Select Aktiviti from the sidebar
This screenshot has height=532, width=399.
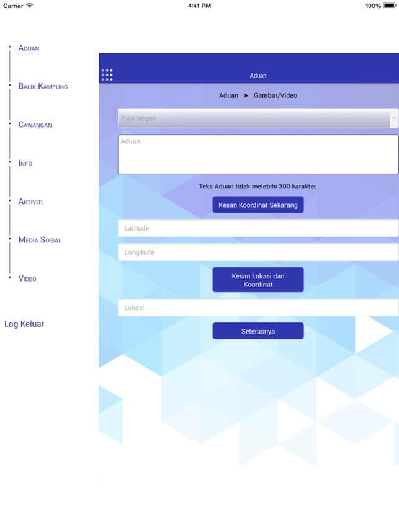pos(30,202)
